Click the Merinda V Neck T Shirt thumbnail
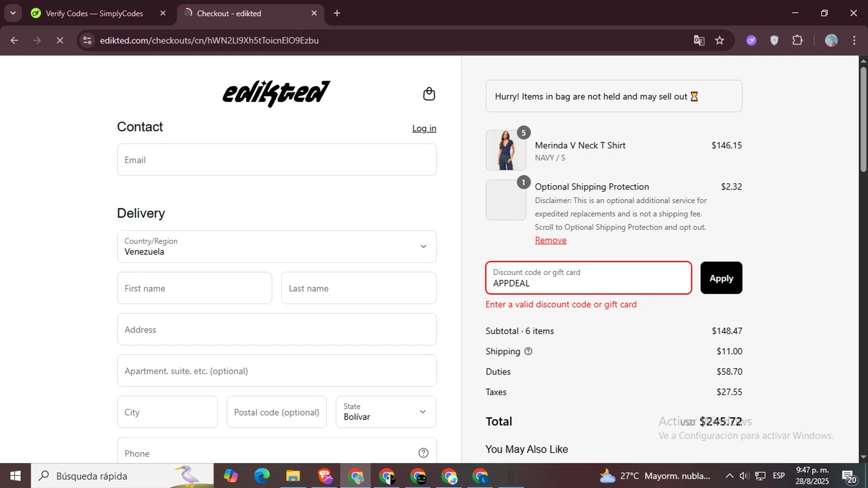 coord(506,150)
